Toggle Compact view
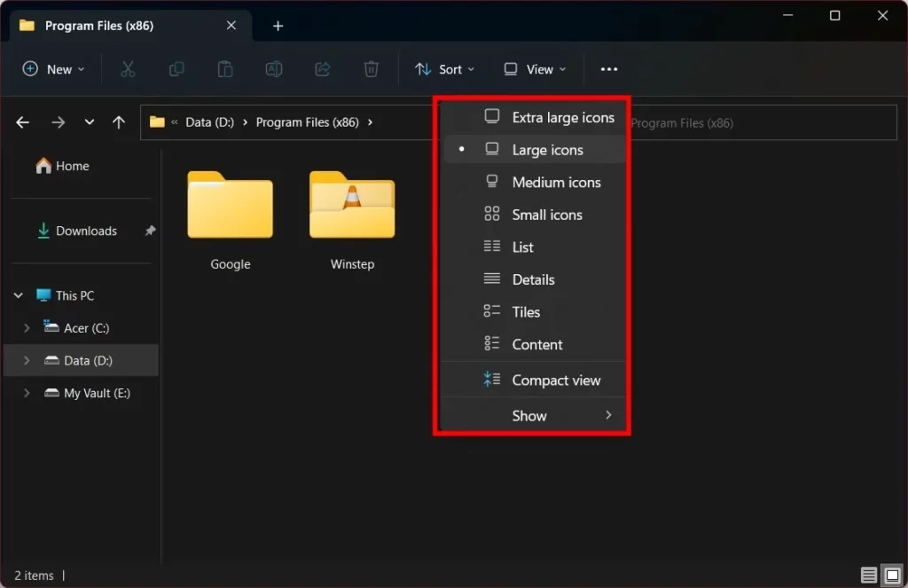Screen dimensions: 908x588 (535, 380)
